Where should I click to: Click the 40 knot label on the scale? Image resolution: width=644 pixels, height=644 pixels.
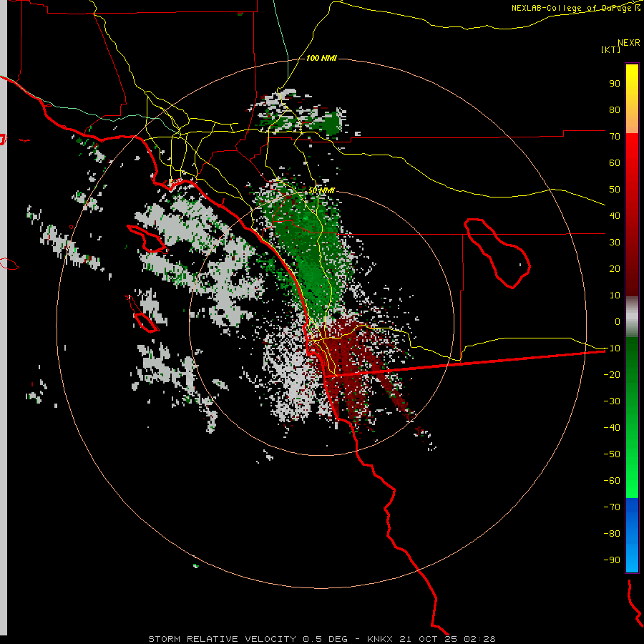[615, 215]
